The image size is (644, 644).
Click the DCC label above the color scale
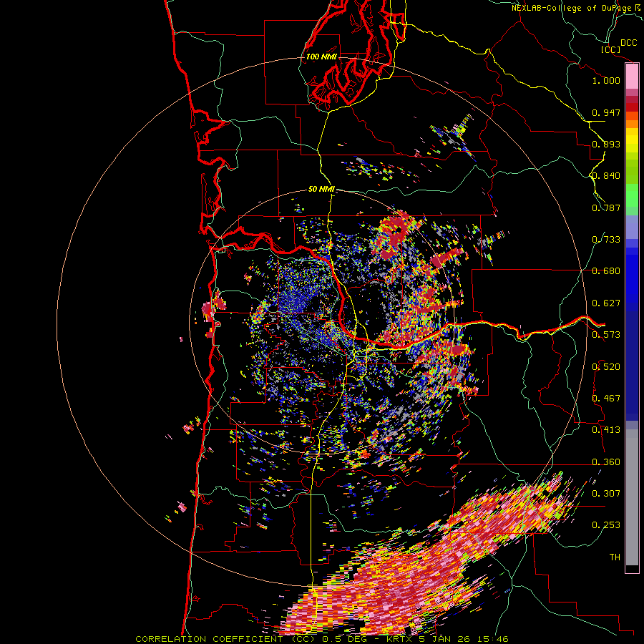[628, 43]
